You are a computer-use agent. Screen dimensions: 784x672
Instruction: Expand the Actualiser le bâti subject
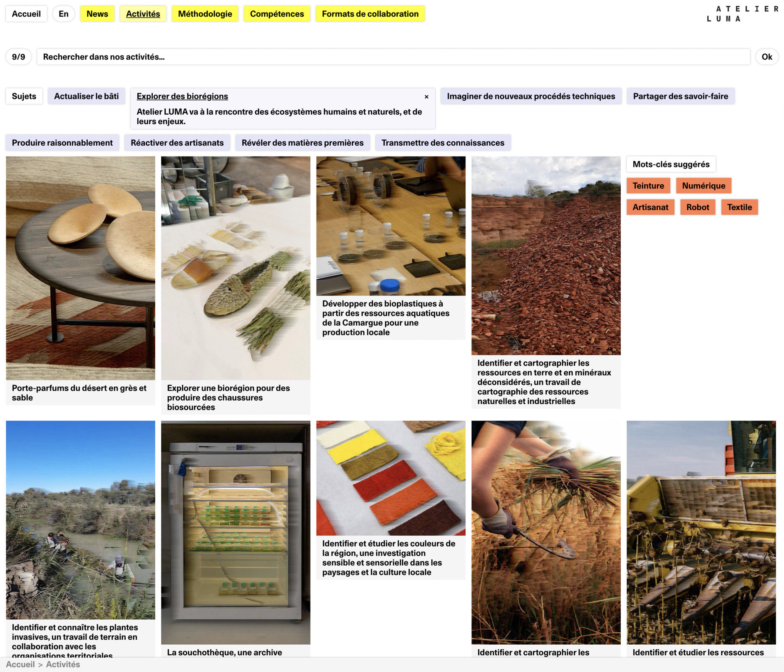86,96
